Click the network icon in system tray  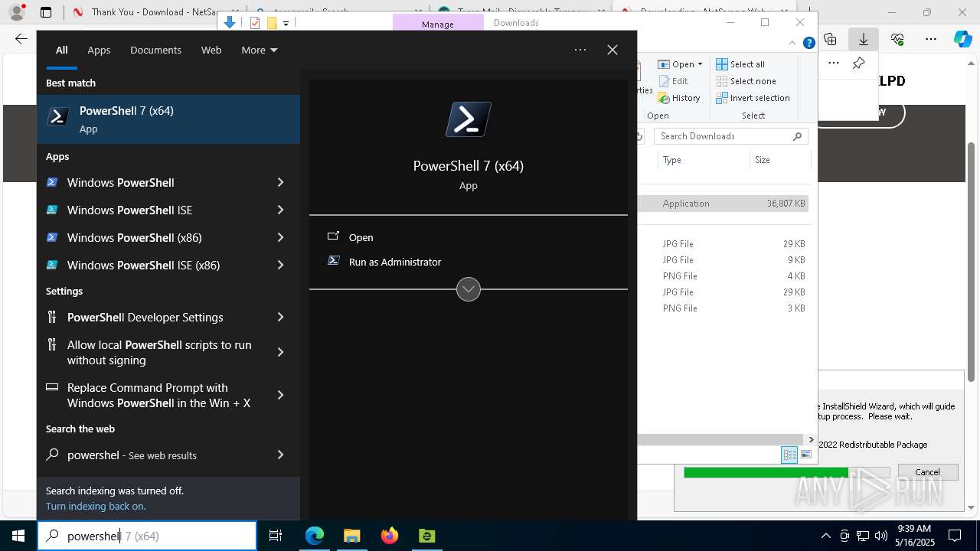click(863, 536)
